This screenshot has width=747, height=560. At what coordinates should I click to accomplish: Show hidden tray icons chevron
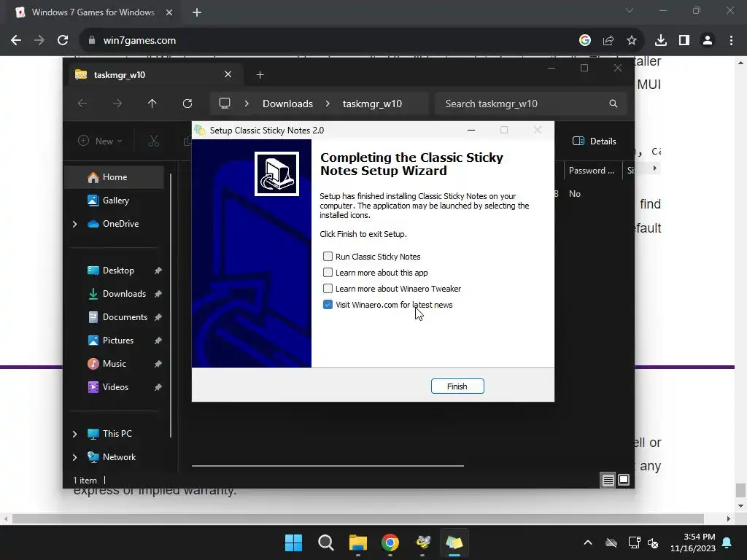click(x=588, y=542)
